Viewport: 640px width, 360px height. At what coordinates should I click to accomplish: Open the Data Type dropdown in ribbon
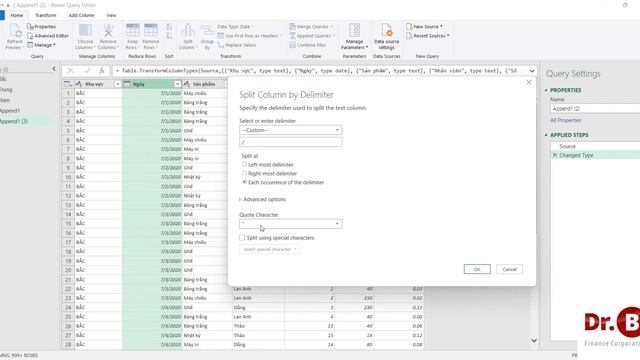(x=236, y=27)
